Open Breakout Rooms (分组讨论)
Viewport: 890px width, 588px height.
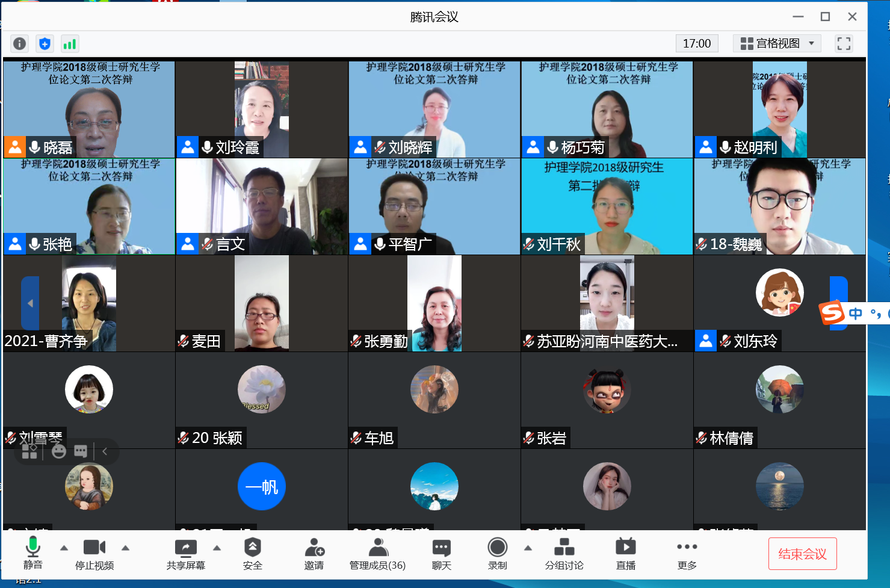pyautogui.click(x=564, y=554)
